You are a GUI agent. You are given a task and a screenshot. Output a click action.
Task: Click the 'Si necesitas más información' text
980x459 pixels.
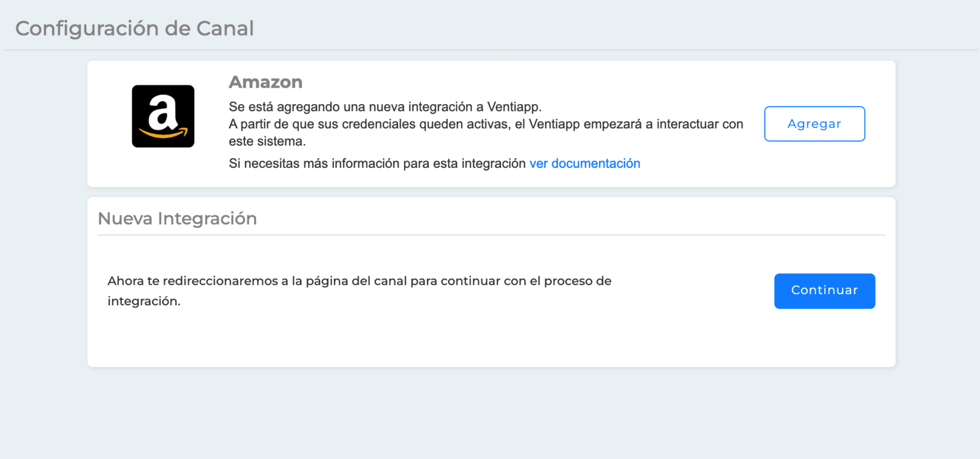[x=377, y=164]
